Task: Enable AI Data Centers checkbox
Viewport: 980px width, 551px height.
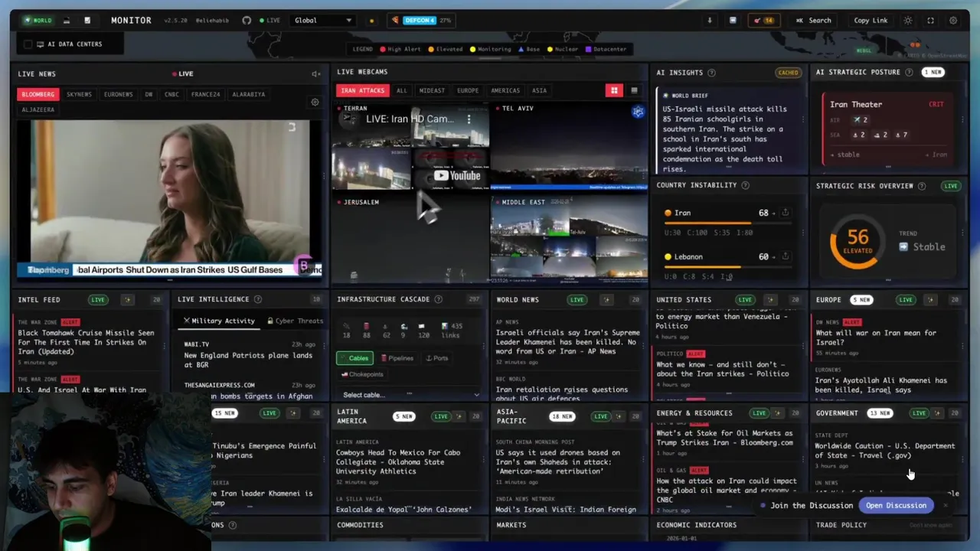Action: click(x=28, y=44)
